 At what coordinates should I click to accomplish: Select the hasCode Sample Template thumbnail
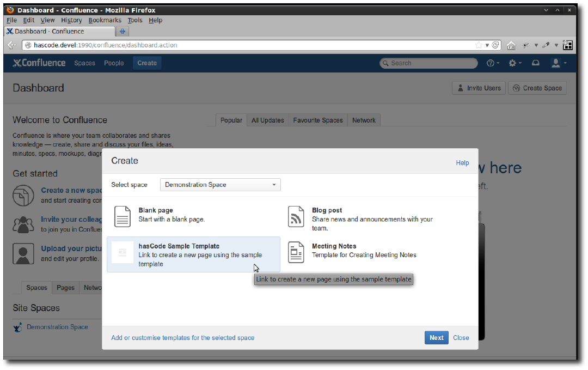122,252
